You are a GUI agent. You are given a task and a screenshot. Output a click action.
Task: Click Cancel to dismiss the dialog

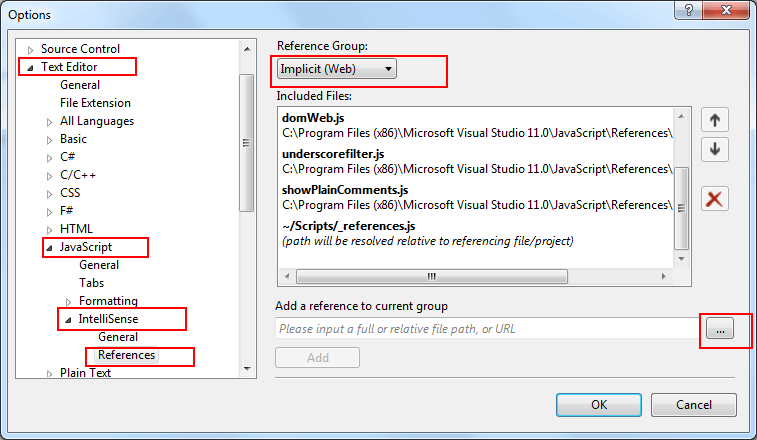[693, 405]
